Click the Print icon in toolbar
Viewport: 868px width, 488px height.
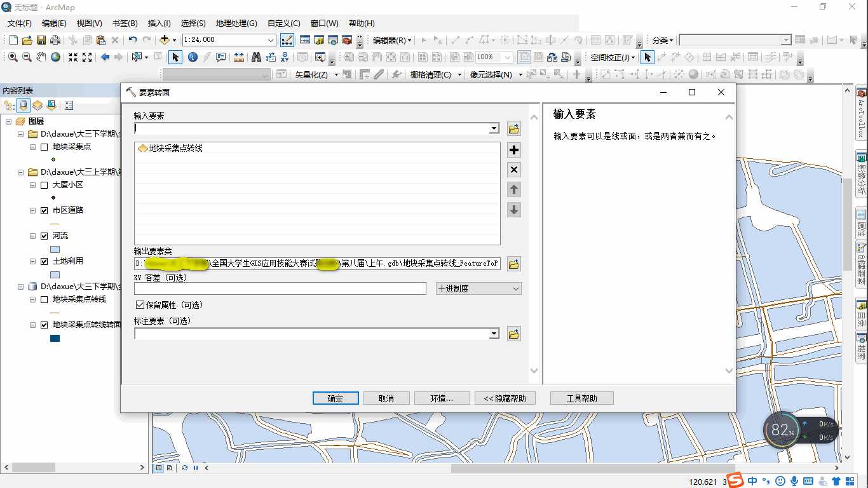click(x=54, y=40)
